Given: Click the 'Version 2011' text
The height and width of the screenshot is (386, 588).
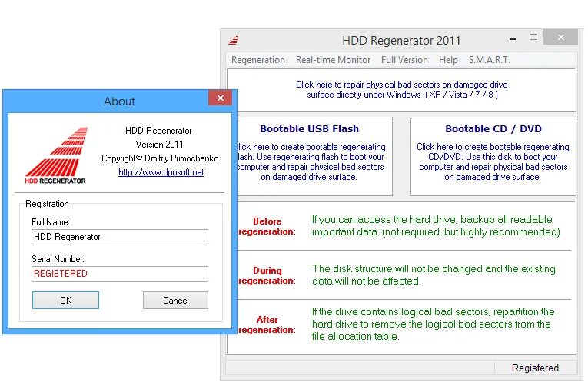Looking at the screenshot, I should (x=159, y=145).
